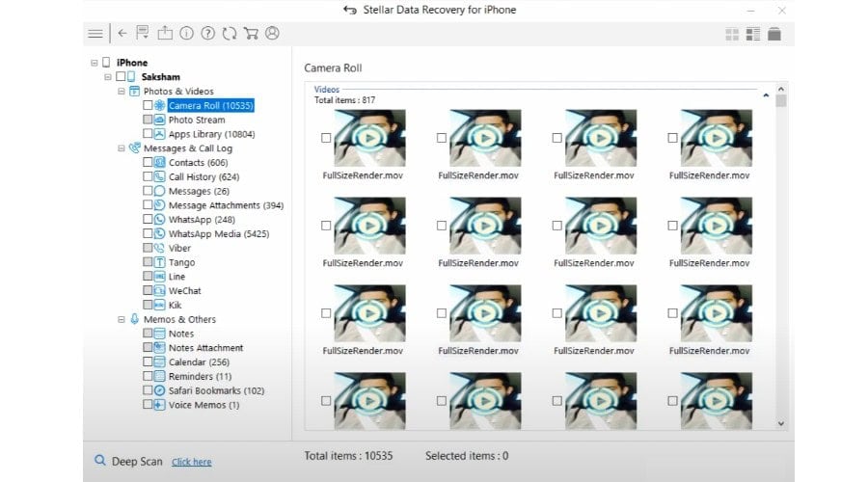Click the Message Attachments icon

coord(159,204)
